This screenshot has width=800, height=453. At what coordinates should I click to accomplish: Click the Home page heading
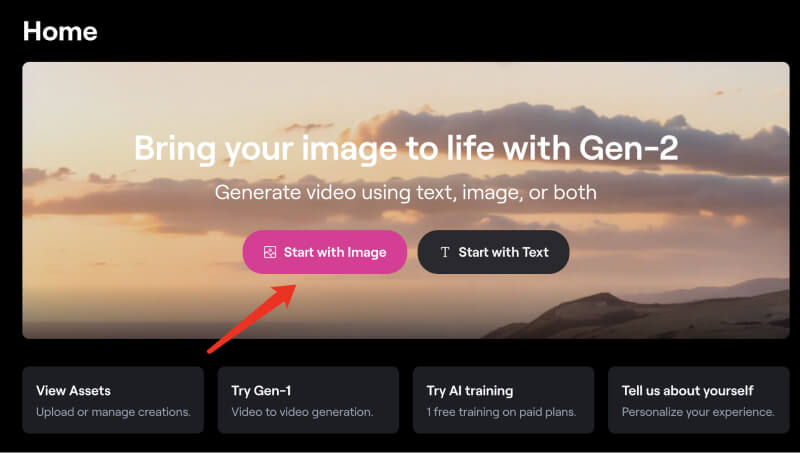(60, 31)
